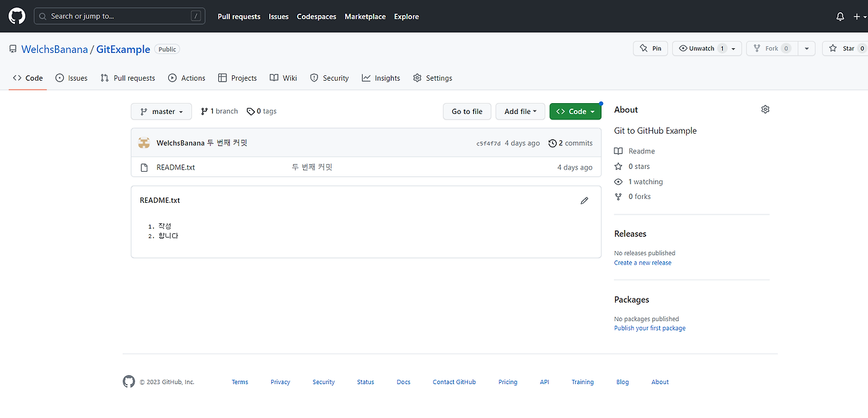868x418 pixels.
Task: Click the Unwatch button
Action: [x=707, y=48]
